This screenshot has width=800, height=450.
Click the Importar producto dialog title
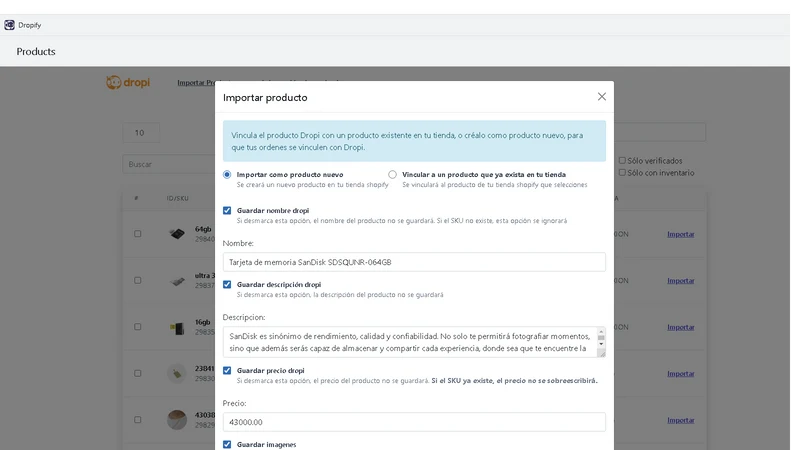pyautogui.click(x=265, y=97)
